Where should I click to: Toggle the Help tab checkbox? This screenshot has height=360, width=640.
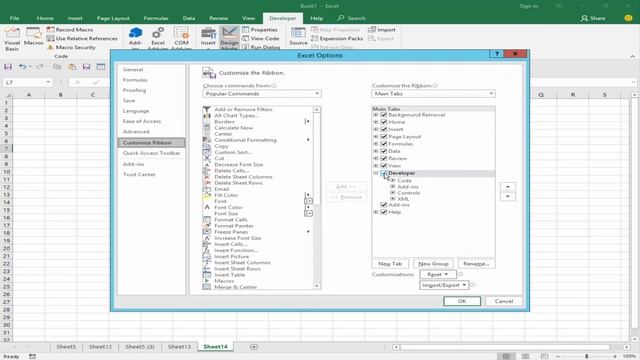click(x=384, y=212)
